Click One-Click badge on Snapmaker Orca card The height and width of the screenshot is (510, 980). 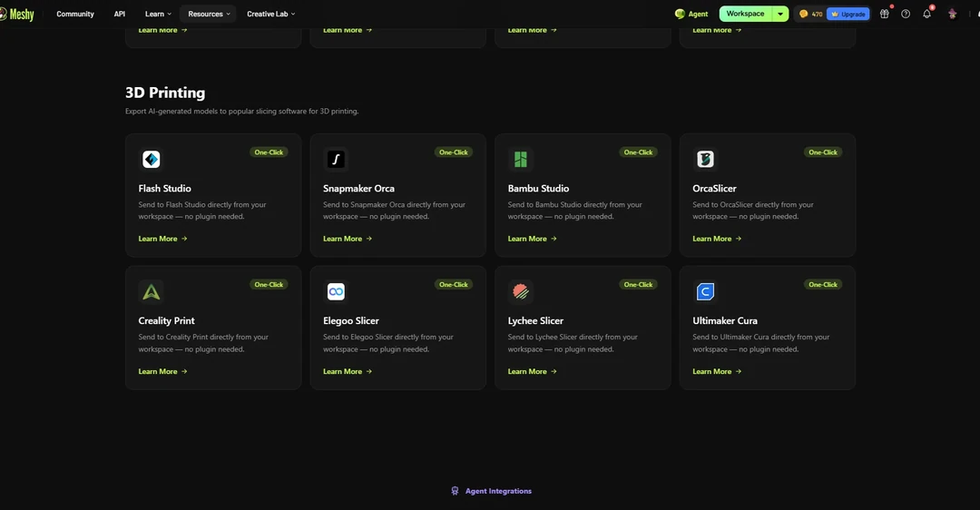coord(453,152)
